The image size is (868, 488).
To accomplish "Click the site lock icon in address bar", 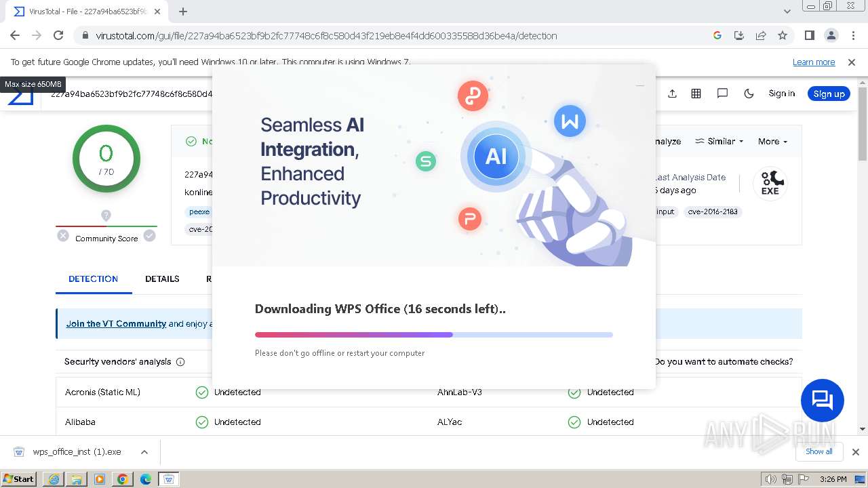I will (x=85, y=35).
